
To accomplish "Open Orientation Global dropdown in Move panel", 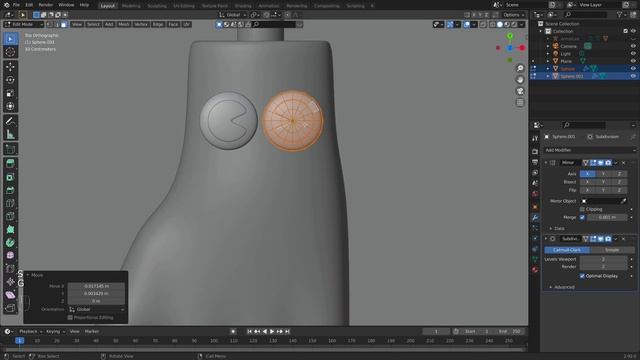I will 97,309.
